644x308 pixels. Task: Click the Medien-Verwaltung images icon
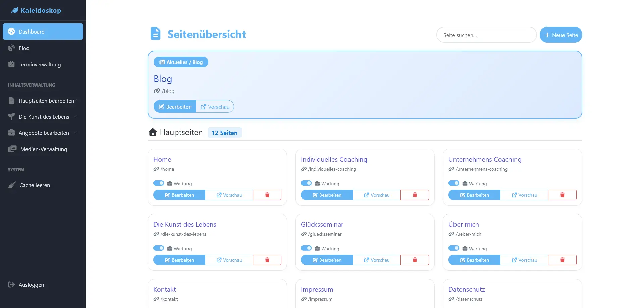click(x=12, y=149)
